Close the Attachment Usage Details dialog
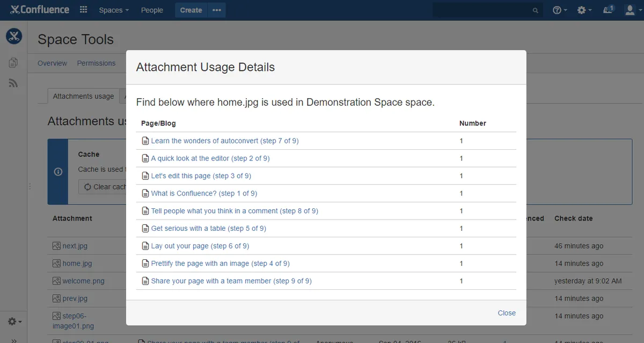Screen dimensions: 644x343 click(x=507, y=313)
